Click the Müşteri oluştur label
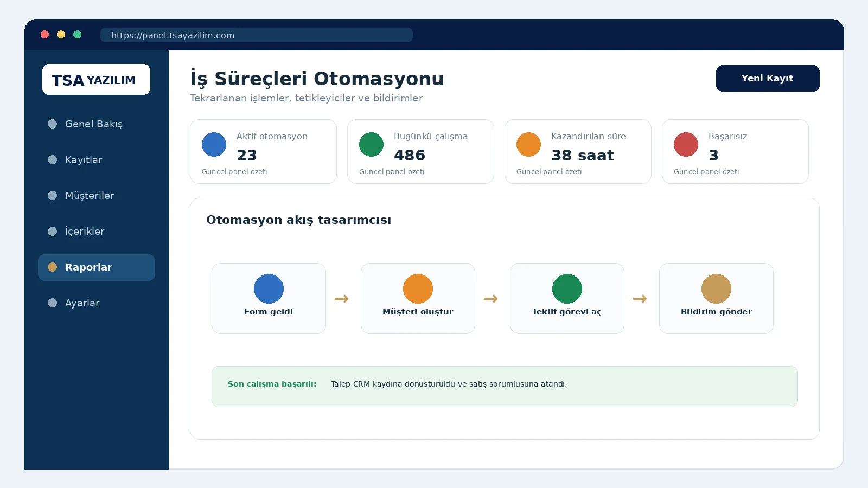 (418, 312)
